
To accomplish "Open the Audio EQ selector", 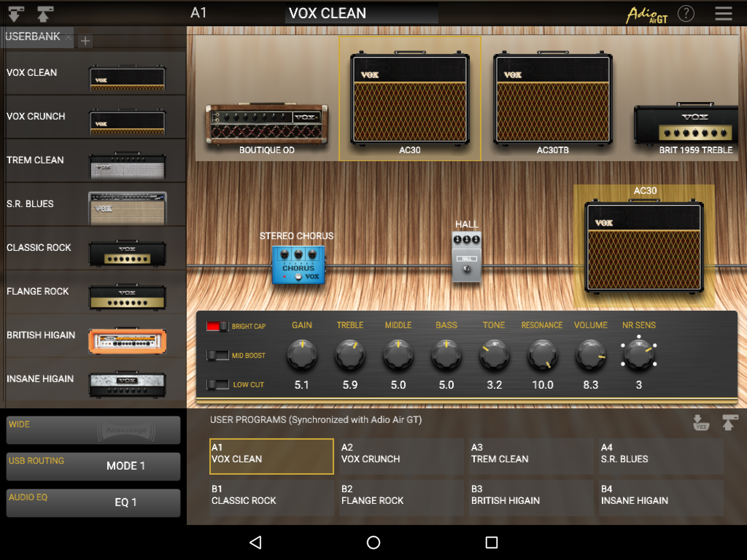I will coord(93,503).
